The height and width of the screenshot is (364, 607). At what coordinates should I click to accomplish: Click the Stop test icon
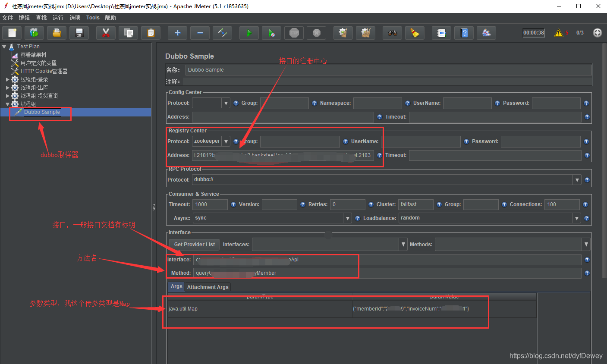click(294, 33)
